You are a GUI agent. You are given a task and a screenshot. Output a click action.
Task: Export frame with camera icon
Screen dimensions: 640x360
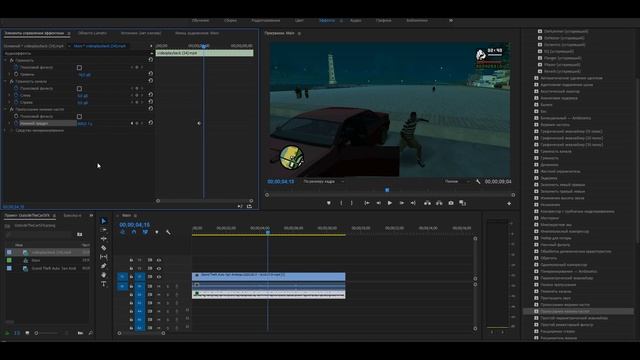(x=451, y=203)
